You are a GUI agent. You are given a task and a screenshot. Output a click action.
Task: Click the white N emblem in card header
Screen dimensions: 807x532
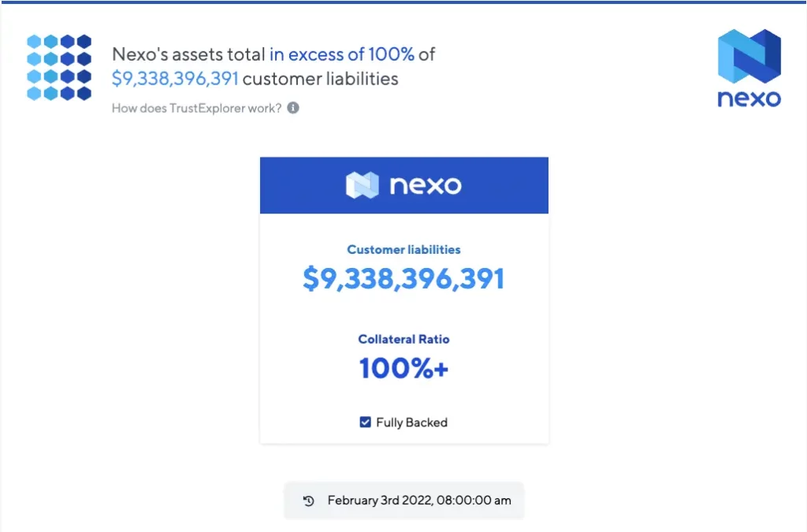(362, 185)
